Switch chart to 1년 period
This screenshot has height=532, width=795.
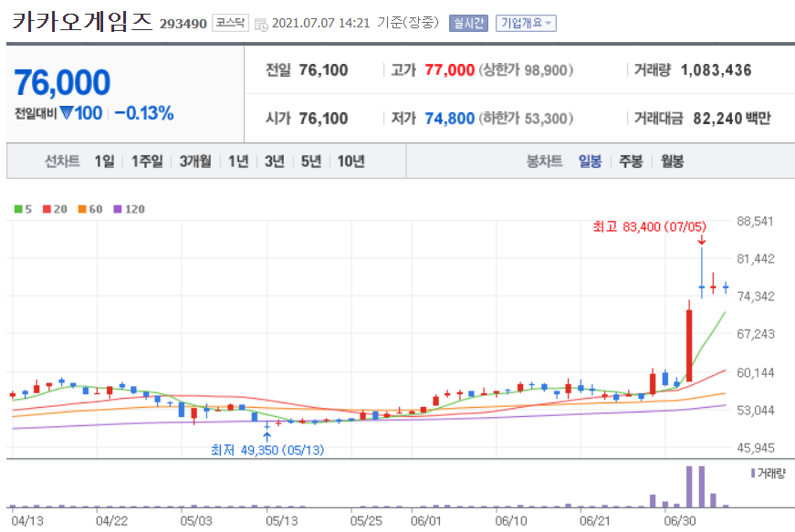click(238, 162)
